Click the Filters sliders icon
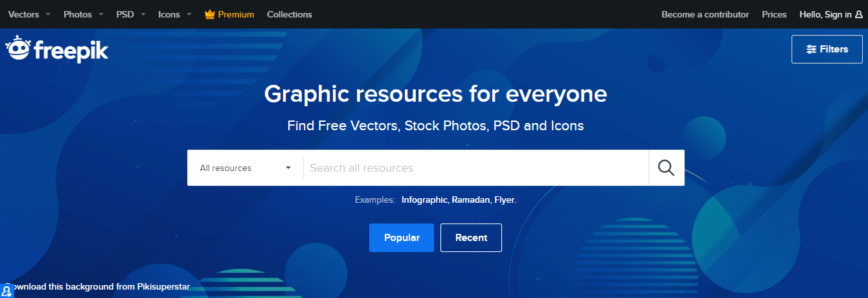The image size is (868, 298). click(811, 49)
